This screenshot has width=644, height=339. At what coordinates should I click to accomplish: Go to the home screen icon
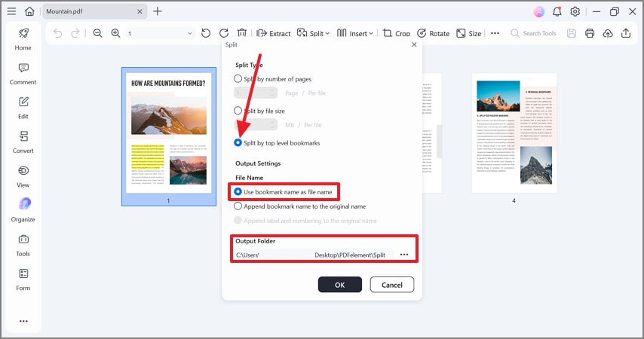pos(29,11)
